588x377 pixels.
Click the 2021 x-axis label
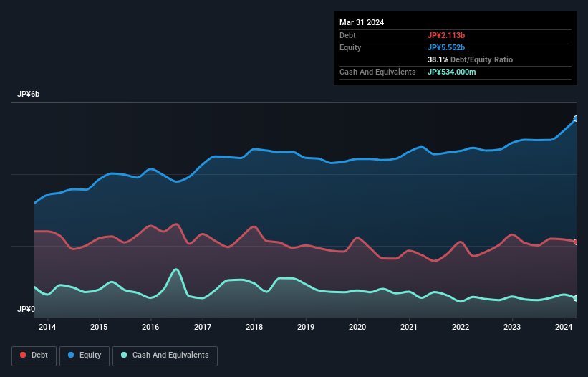coord(409,327)
